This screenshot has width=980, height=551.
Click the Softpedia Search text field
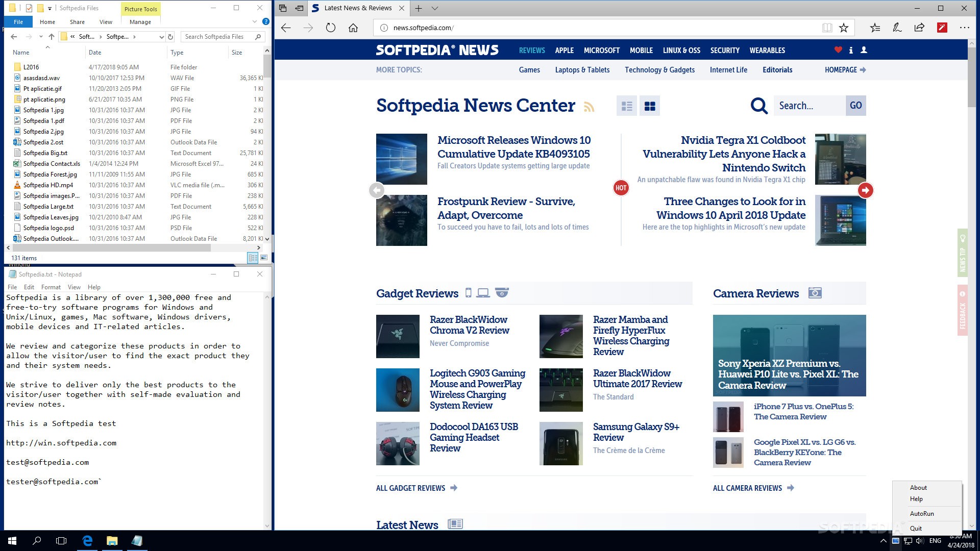coord(810,106)
